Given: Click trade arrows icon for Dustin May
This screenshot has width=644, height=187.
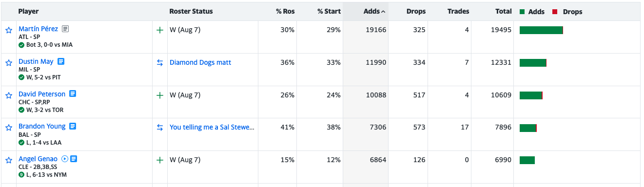Looking at the screenshot, I should pos(159,63).
